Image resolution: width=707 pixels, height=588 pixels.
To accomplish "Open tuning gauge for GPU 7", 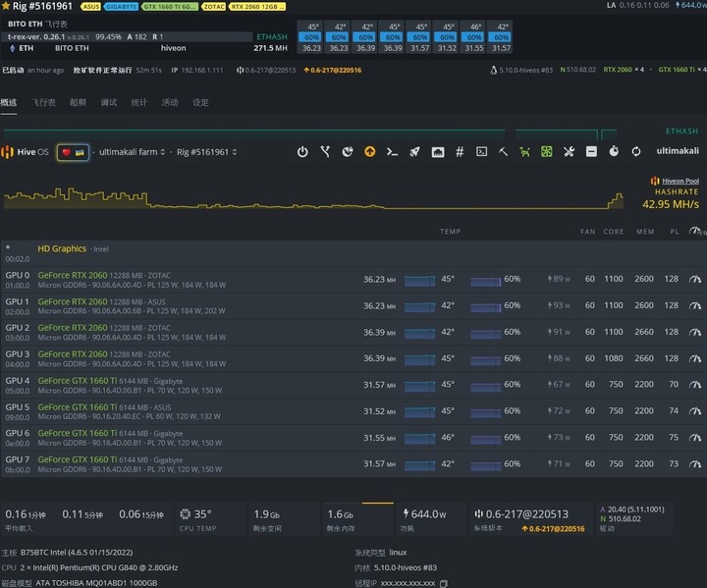I will [x=695, y=464].
